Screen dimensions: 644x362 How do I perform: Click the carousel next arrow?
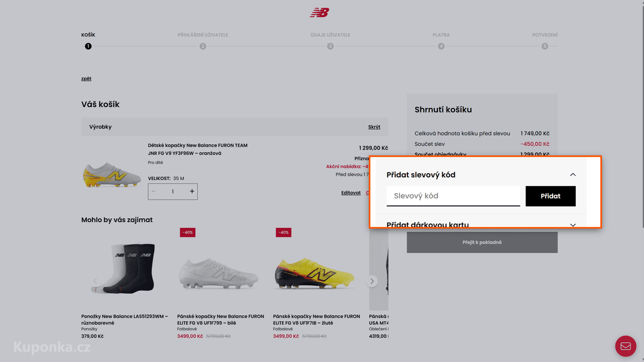(372, 281)
